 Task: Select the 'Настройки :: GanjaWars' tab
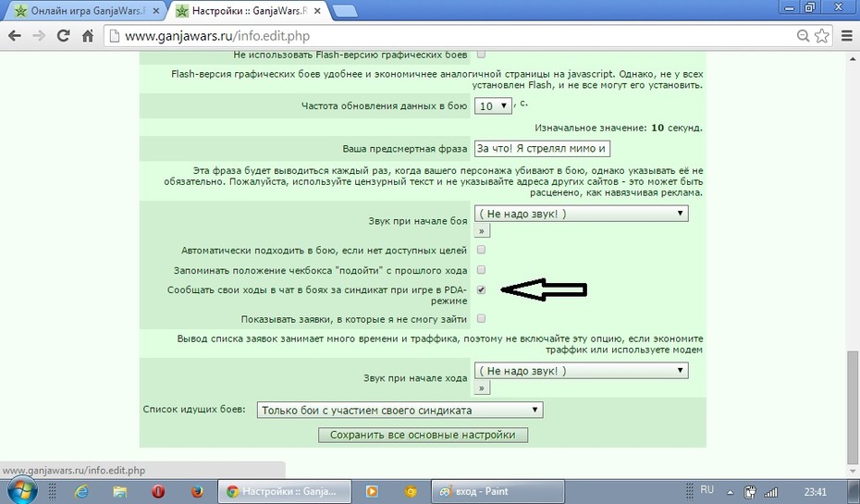coord(247,11)
